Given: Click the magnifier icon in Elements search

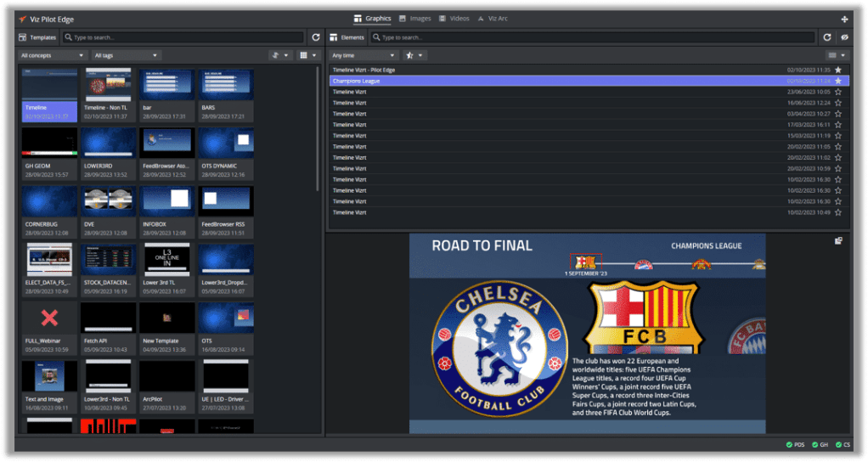Looking at the screenshot, I should (376, 37).
